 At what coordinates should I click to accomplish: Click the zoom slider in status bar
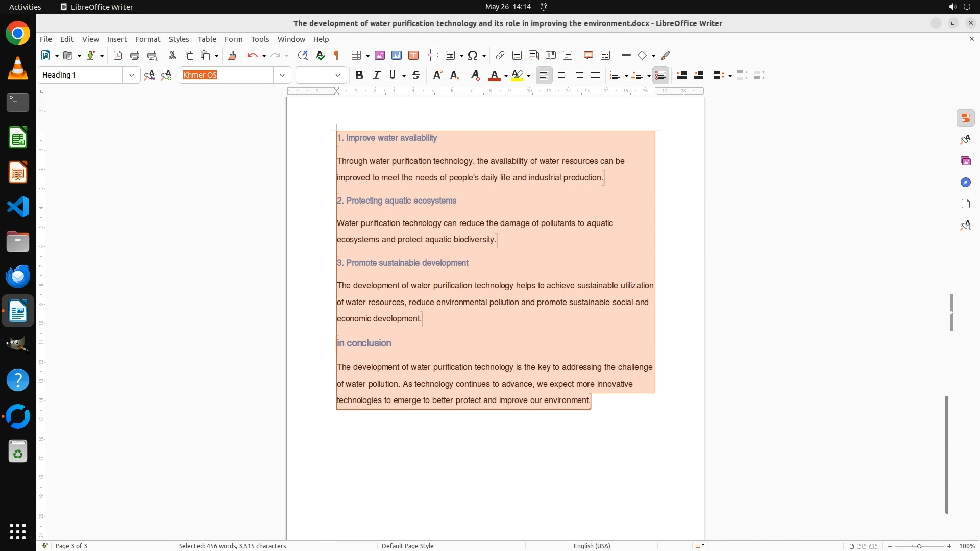[x=919, y=546]
